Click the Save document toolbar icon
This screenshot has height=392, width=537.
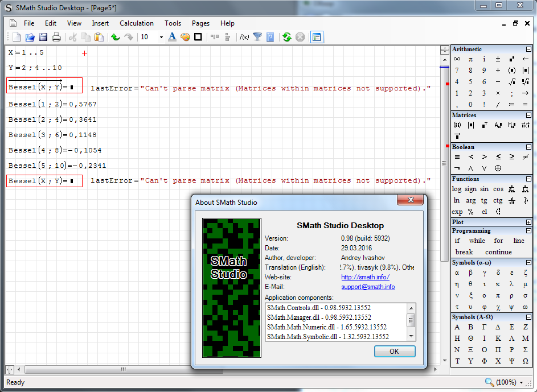(x=43, y=37)
